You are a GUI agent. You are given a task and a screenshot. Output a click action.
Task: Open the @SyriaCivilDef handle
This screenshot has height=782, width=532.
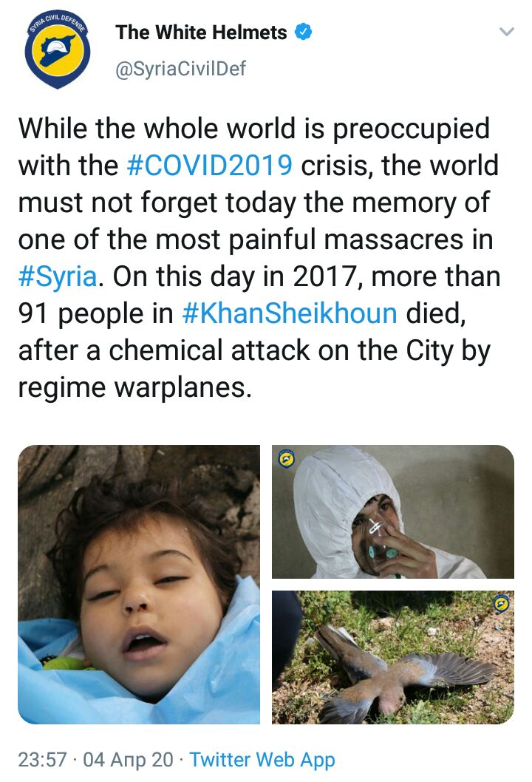180,68
